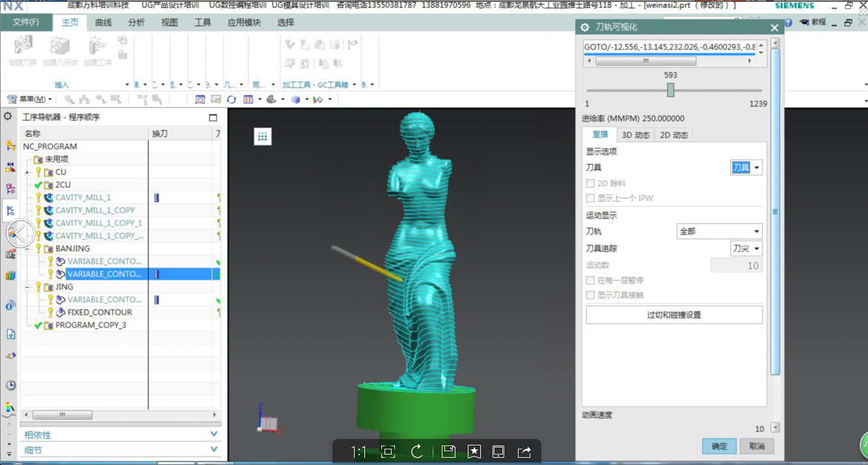
Task: Click the 创建几何体 (Create Geometry) icon
Action: [x=60, y=46]
